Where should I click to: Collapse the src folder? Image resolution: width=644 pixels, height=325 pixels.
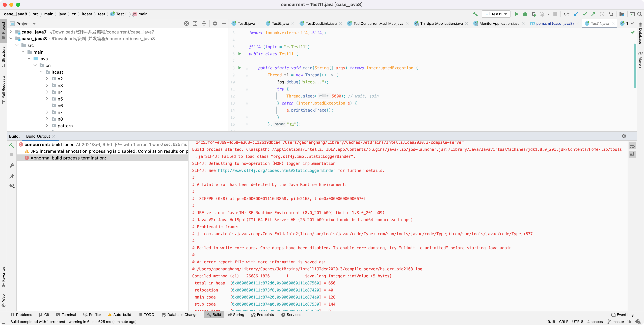click(x=17, y=45)
